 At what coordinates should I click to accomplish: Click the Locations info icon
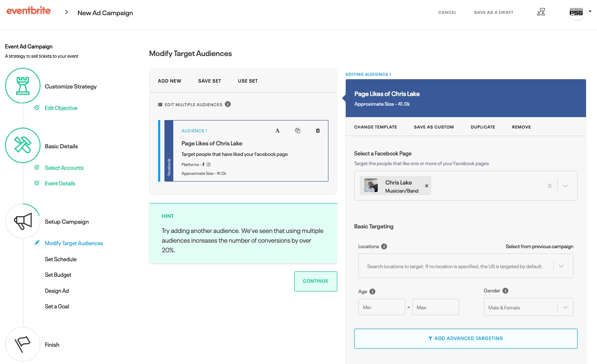point(384,246)
